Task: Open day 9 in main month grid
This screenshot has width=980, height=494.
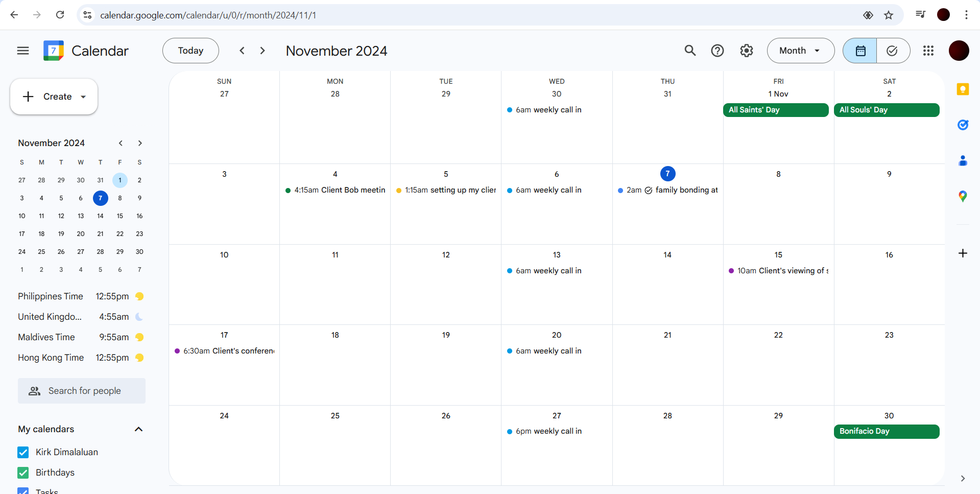Action: [889, 174]
